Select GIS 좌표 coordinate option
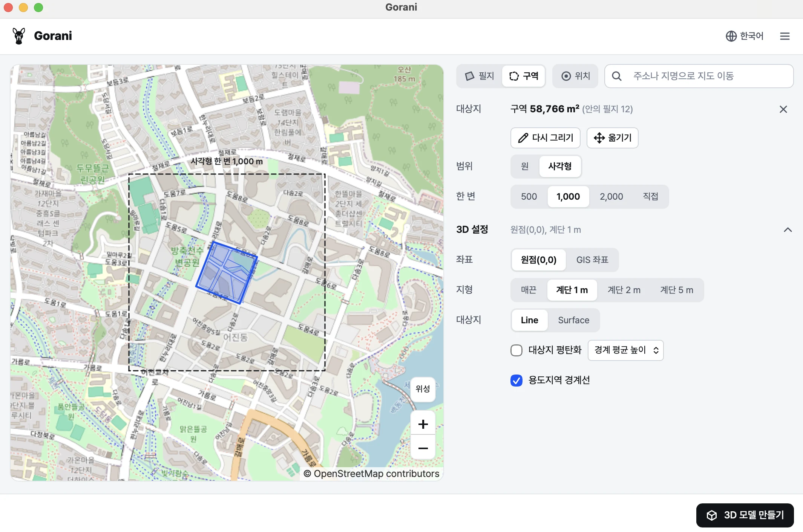The height and width of the screenshot is (532, 803). 592,260
